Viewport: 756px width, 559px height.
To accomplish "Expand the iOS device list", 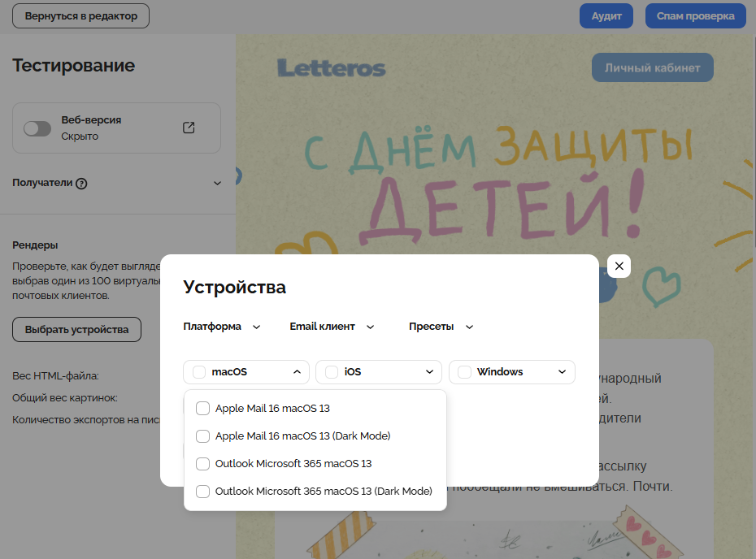I will pyautogui.click(x=429, y=372).
